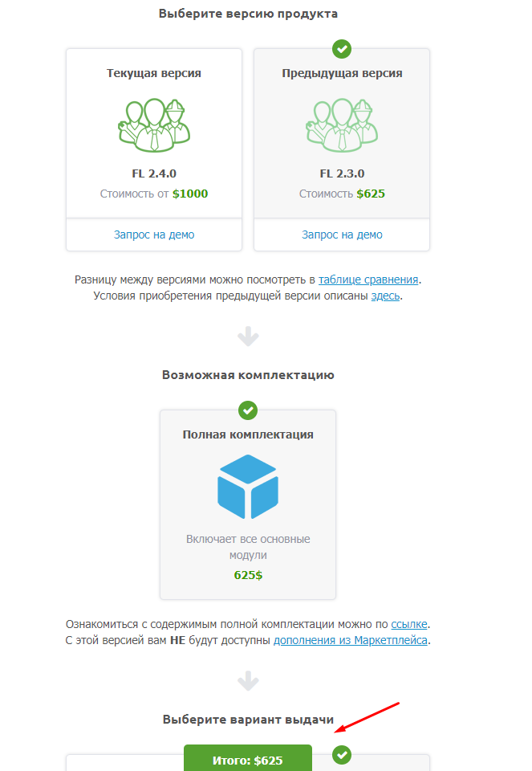Open Запрос на демо for current version
Screen dimensions: 532x771
coord(154,235)
